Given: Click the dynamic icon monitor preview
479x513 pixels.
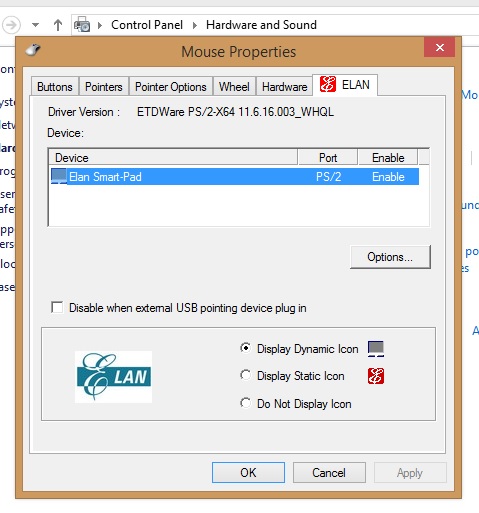Looking at the screenshot, I should (376, 349).
